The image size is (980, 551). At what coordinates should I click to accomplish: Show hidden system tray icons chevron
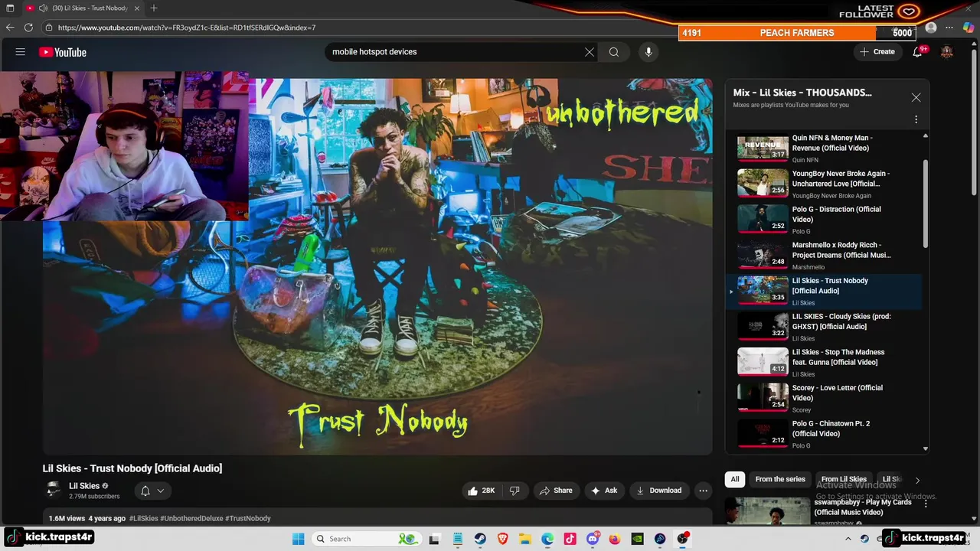coord(848,539)
